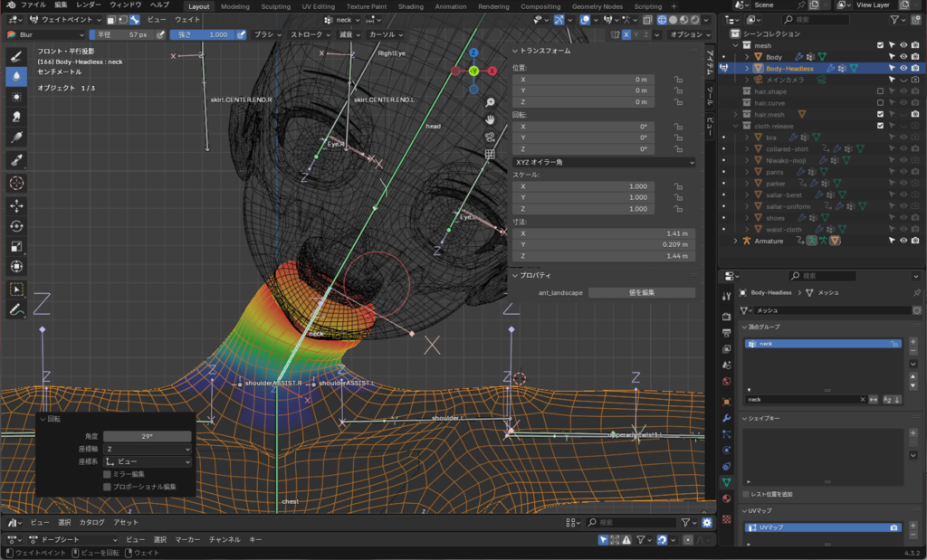Image resolution: width=927 pixels, height=560 pixels.
Task: Choose the Smear tool in toolbar
Action: [x=16, y=117]
